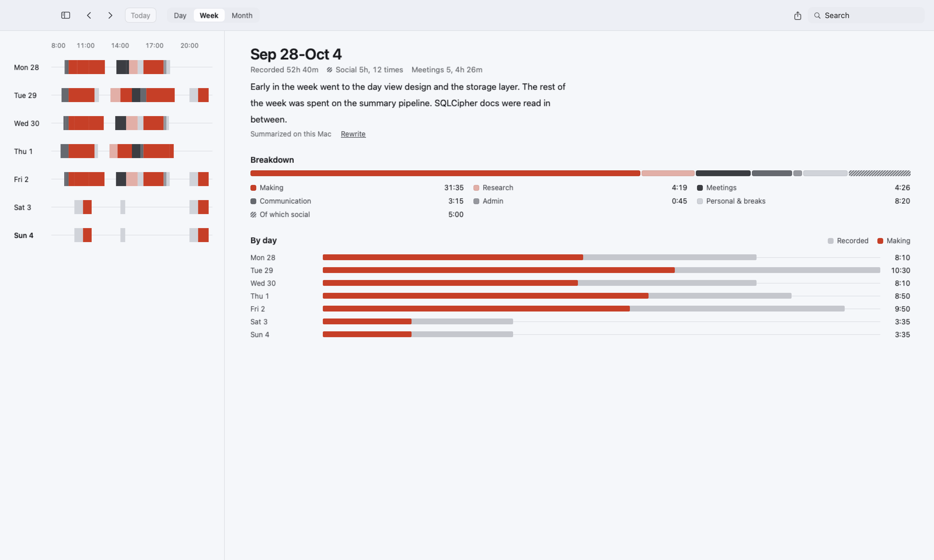The image size is (934, 560).
Task: Click the 17:00 time axis label
Action: 154,46
